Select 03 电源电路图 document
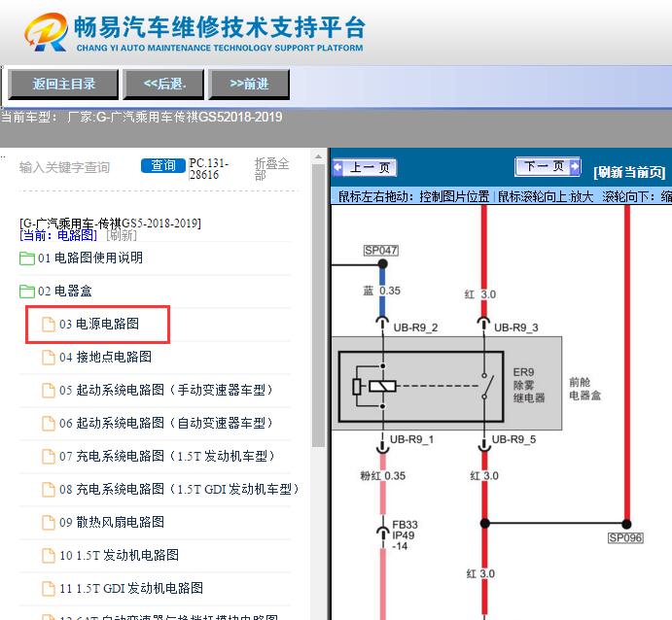Screen dimensions: 672x620 click(x=99, y=325)
